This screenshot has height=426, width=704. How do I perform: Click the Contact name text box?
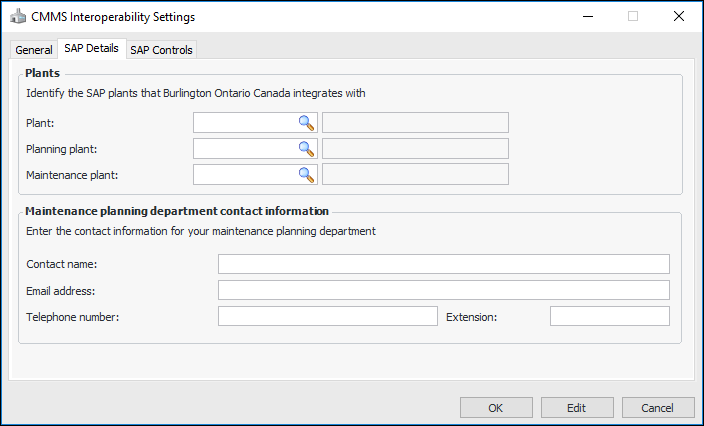pyautogui.click(x=443, y=264)
